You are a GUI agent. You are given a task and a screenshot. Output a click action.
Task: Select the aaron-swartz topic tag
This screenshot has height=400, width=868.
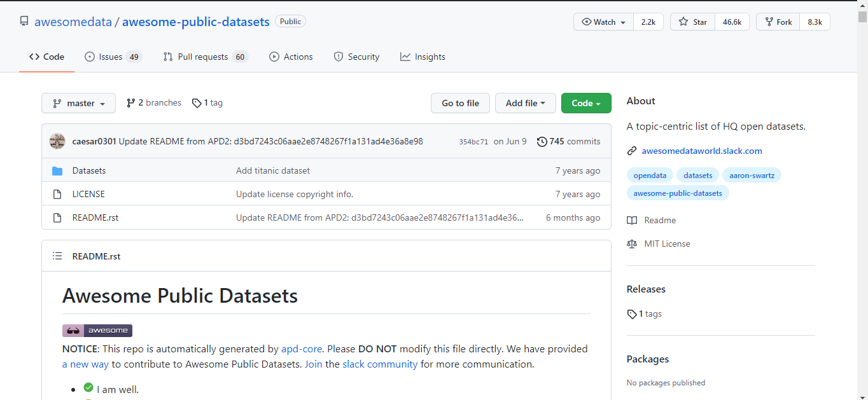(x=752, y=175)
